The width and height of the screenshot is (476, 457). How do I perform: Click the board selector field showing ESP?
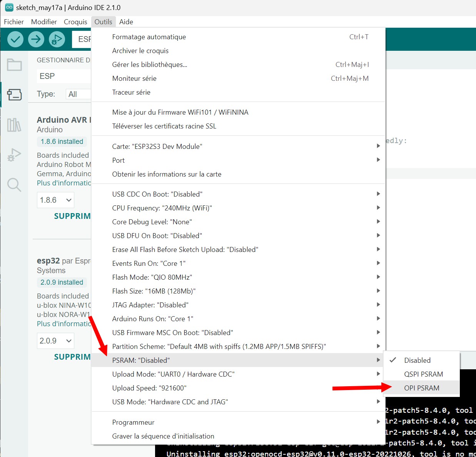[x=82, y=39]
